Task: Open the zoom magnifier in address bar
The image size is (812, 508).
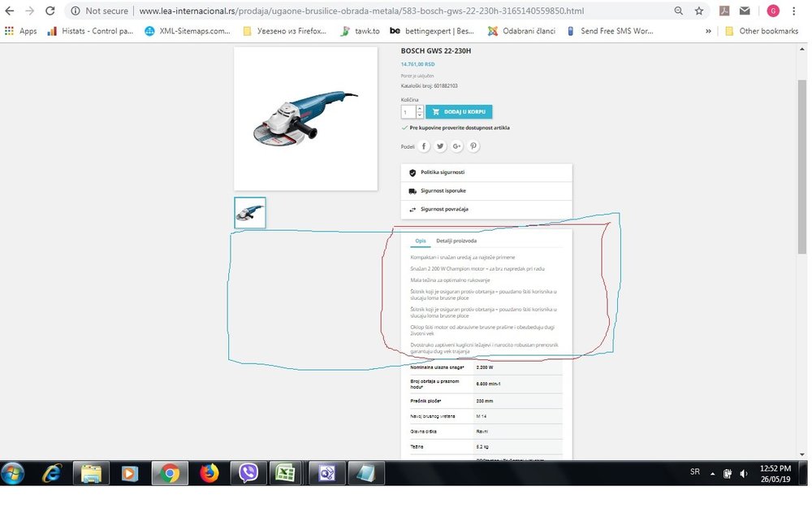Action: pyautogui.click(x=678, y=11)
